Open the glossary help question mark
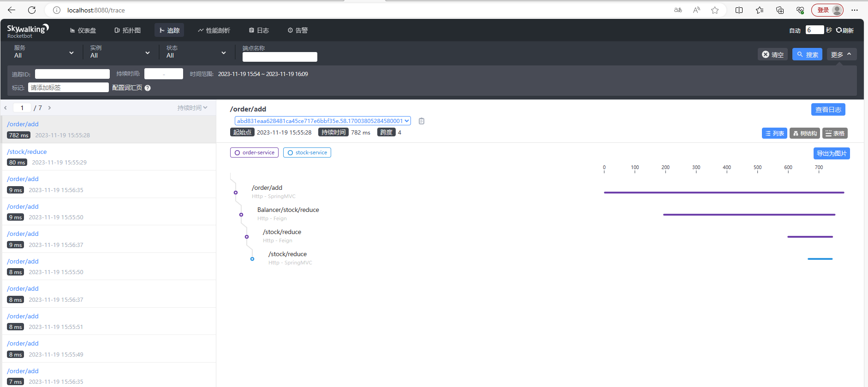Image resolution: width=868 pixels, height=387 pixels. [x=148, y=88]
